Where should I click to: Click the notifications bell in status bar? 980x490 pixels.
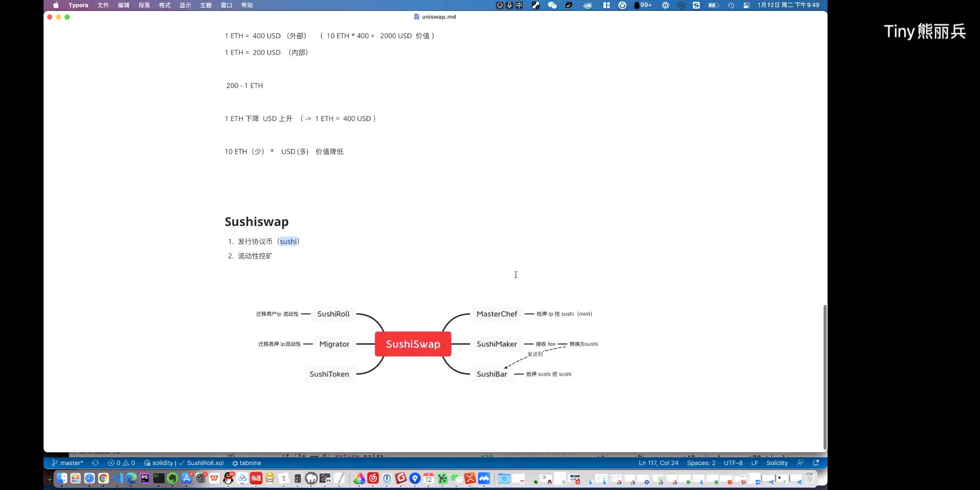(x=816, y=463)
